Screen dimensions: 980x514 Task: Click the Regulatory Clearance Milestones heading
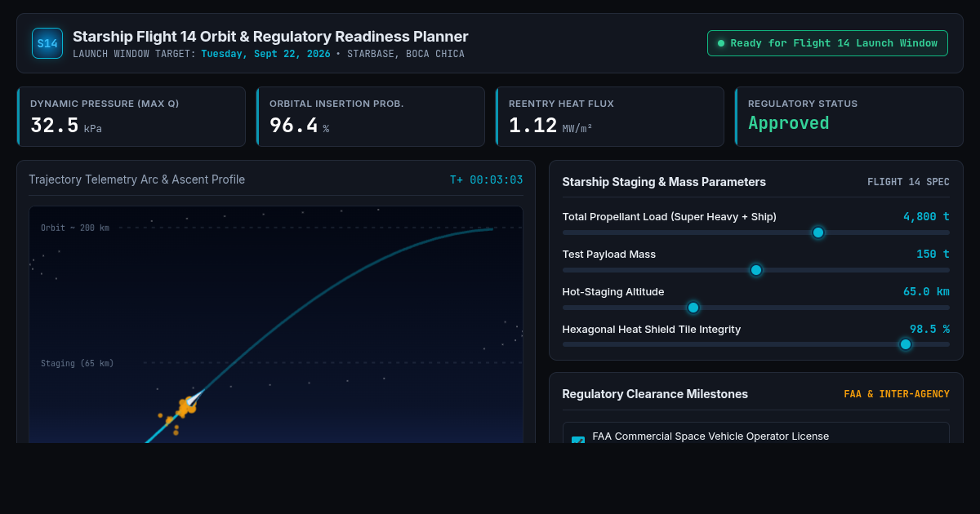point(655,394)
